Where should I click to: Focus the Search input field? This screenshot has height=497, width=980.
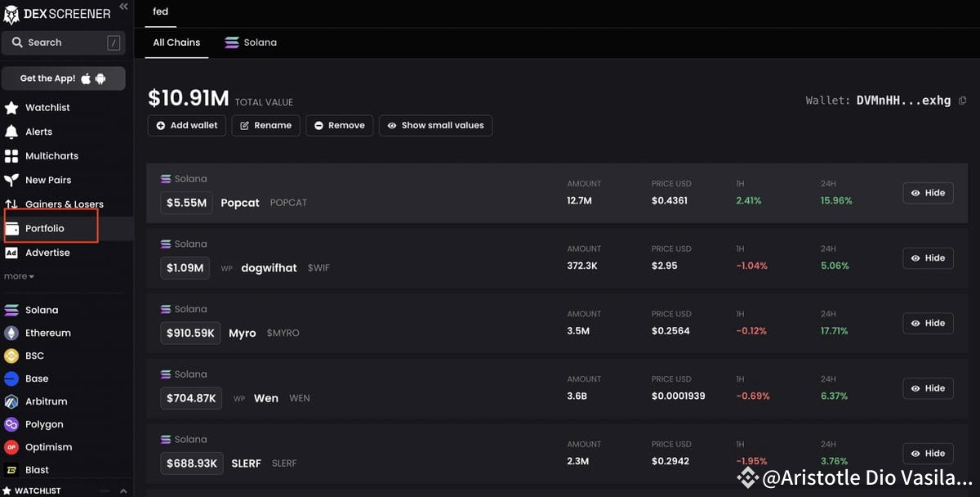[63, 43]
